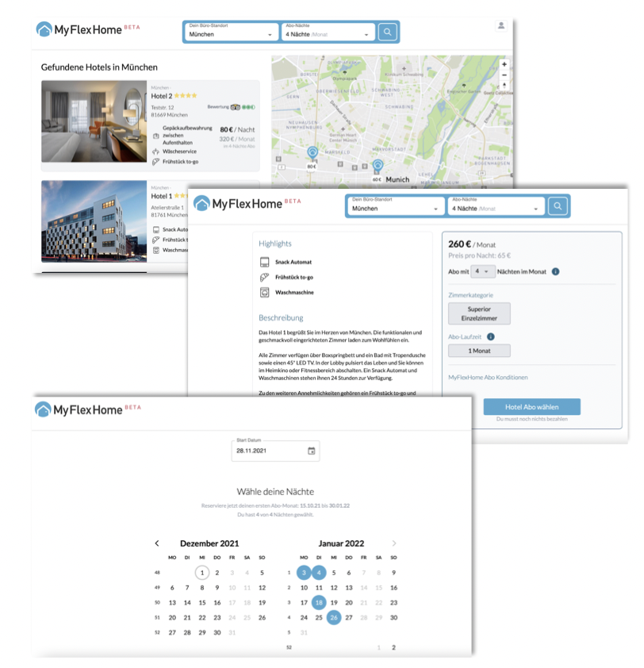Zoom in on the Munich map

[x=504, y=64]
